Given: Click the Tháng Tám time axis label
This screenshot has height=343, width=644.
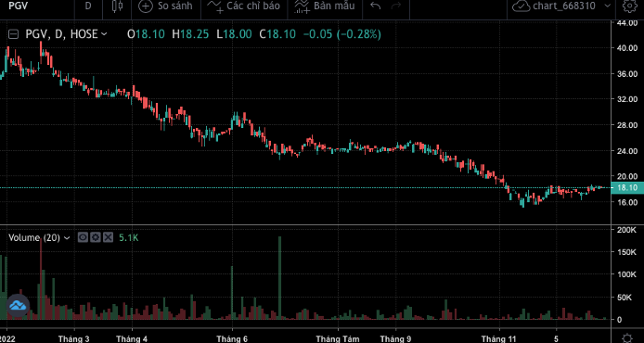Looking at the screenshot, I should pyautogui.click(x=338, y=339).
